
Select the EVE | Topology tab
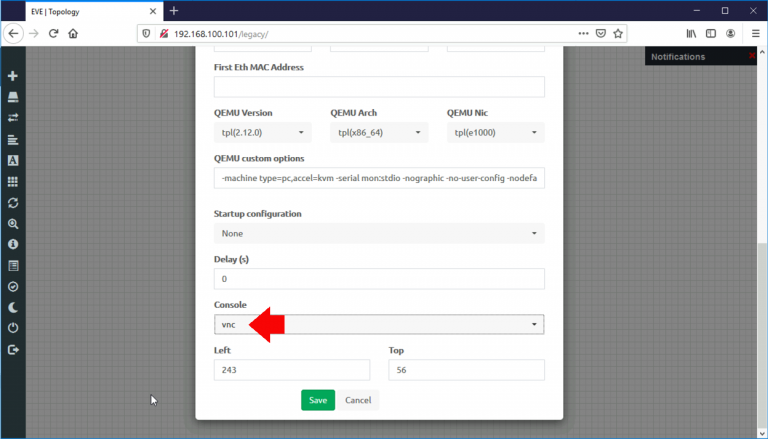93,11
